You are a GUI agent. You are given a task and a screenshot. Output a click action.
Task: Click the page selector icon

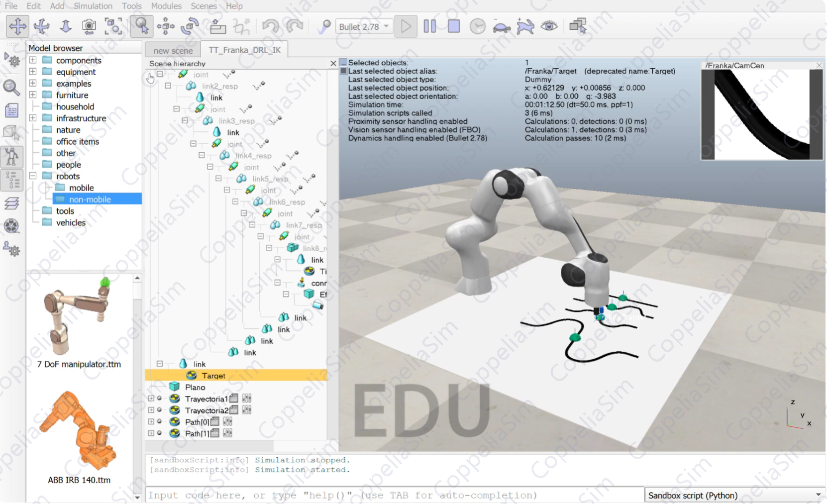click(578, 25)
